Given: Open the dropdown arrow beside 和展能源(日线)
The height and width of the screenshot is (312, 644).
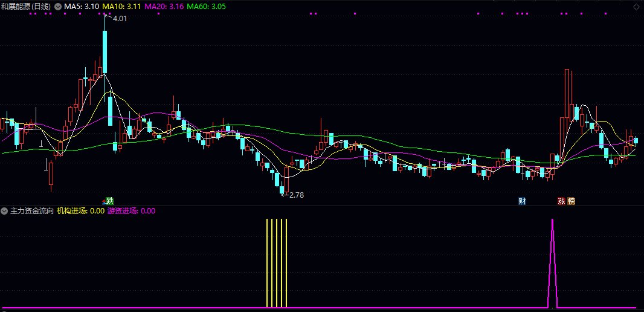Looking at the screenshot, I should [57, 7].
